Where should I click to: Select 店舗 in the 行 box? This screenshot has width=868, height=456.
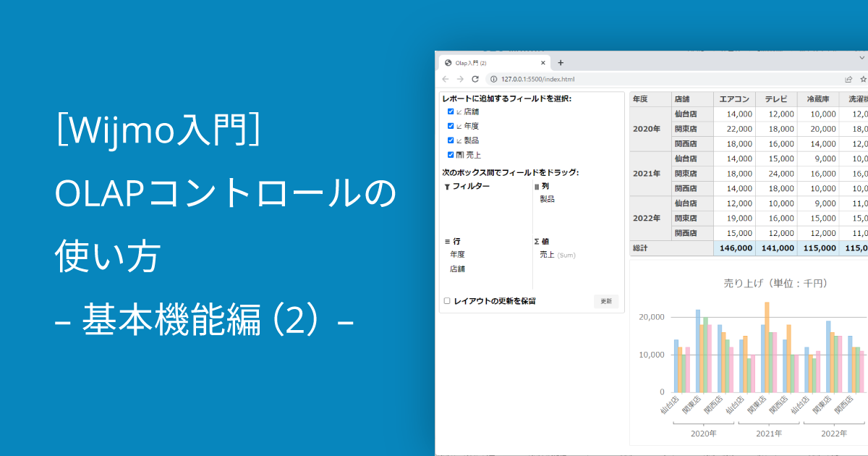[x=457, y=269]
